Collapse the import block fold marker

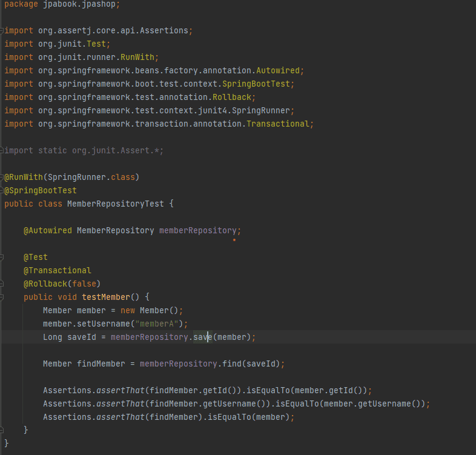point(2,31)
